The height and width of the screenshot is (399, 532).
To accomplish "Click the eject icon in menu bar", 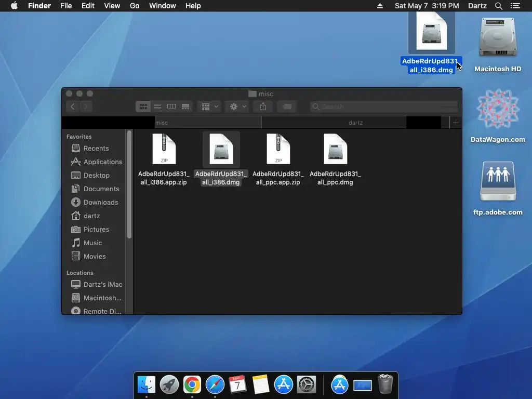I will (380, 6).
